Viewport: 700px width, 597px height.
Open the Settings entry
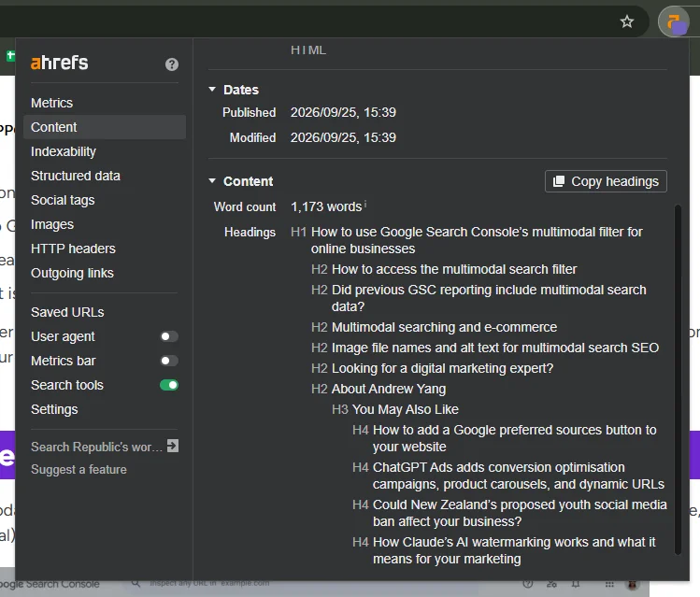(x=54, y=409)
